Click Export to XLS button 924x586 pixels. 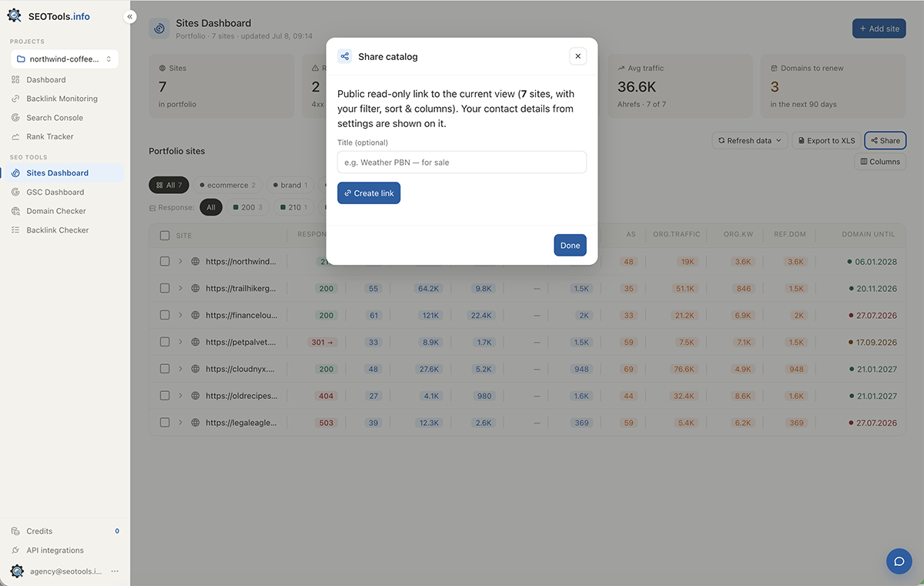point(826,141)
